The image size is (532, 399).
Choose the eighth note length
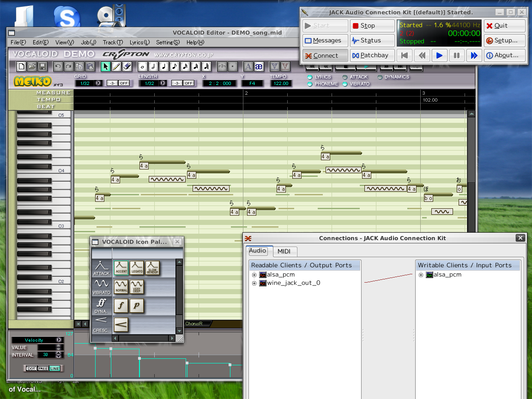pos(175,66)
